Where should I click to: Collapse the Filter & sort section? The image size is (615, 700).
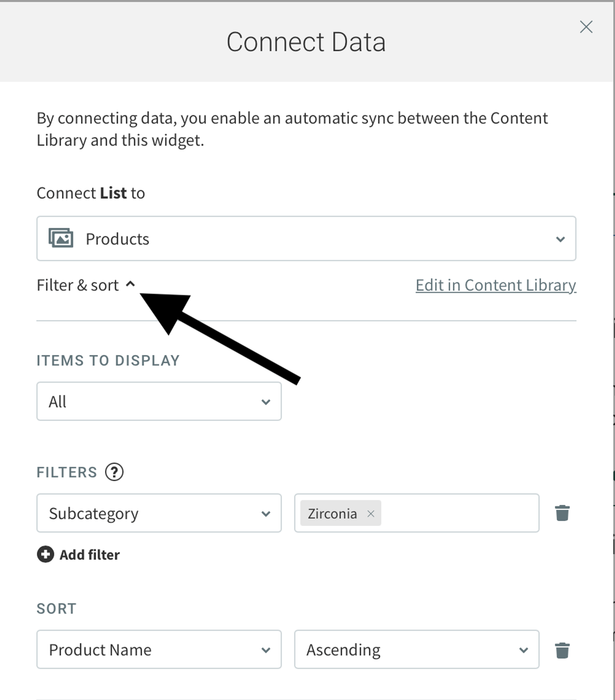point(78,285)
